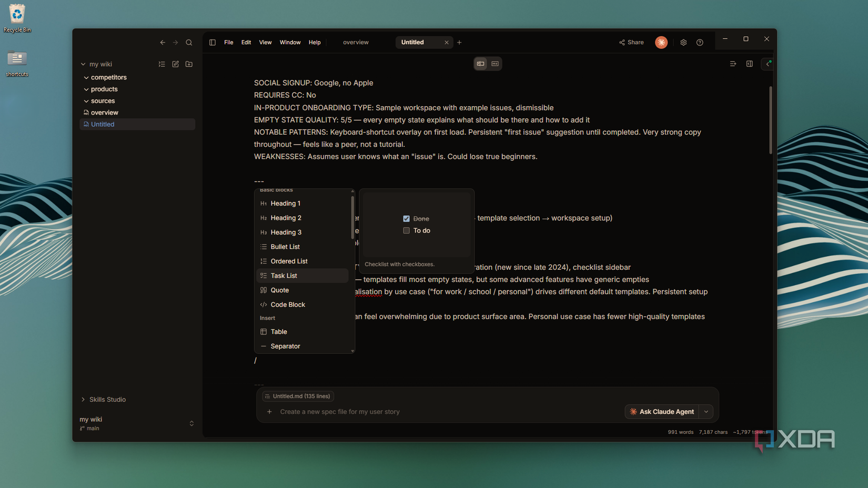Insert a Table from block menu
The width and height of the screenshot is (868, 488).
[302, 332]
